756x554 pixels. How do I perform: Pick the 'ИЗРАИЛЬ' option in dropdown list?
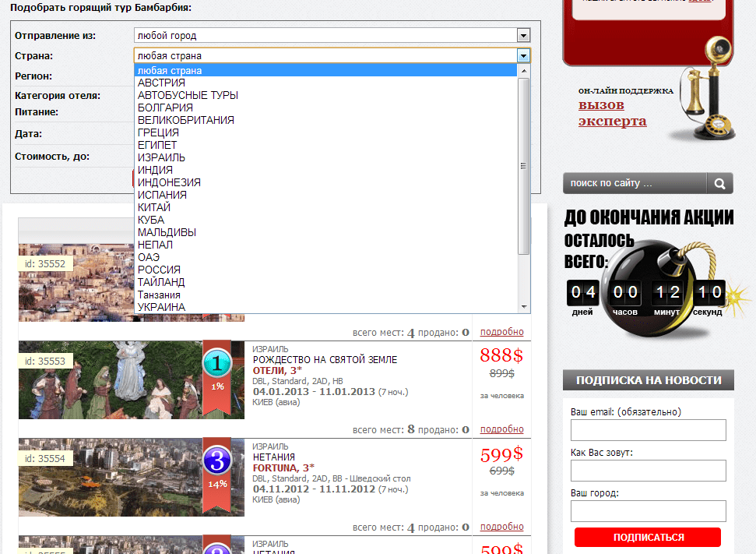(x=325, y=158)
